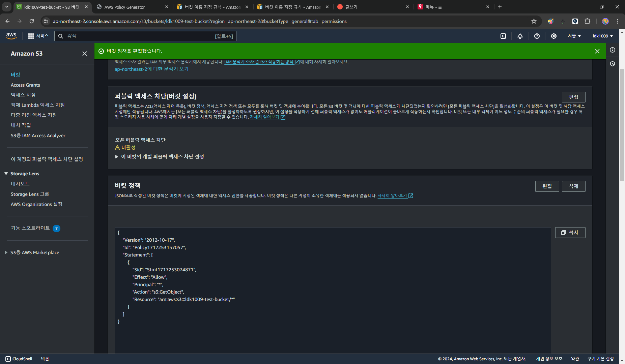625x364 pixels.
Task: View site information icon in address bar
Action: (x=46, y=21)
